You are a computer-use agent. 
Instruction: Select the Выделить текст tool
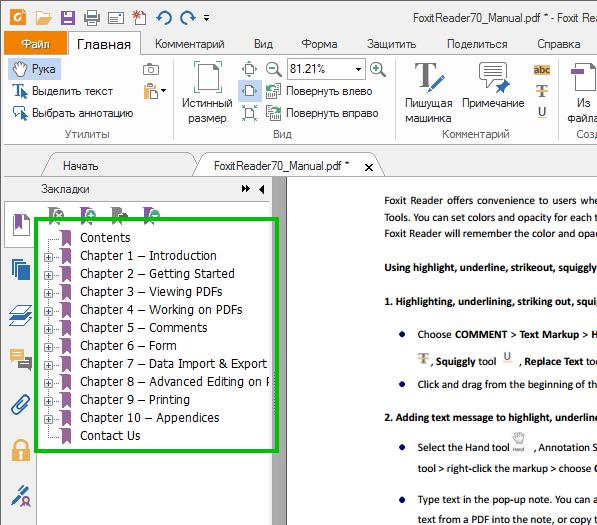(x=63, y=91)
